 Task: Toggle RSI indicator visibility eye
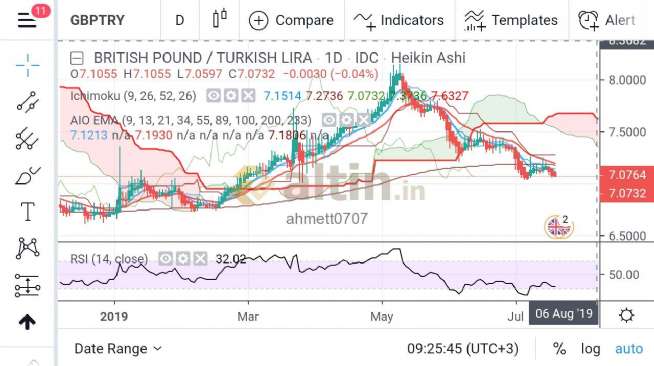tap(166, 259)
